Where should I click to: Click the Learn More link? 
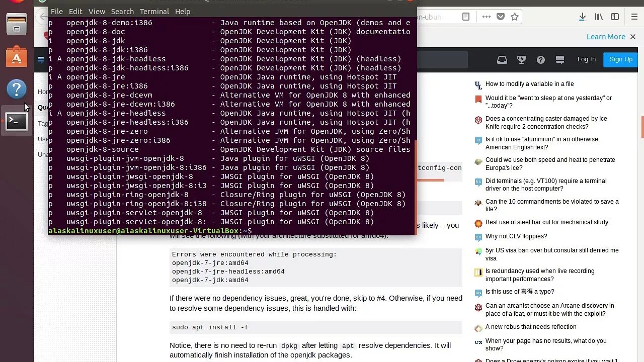[606, 37]
